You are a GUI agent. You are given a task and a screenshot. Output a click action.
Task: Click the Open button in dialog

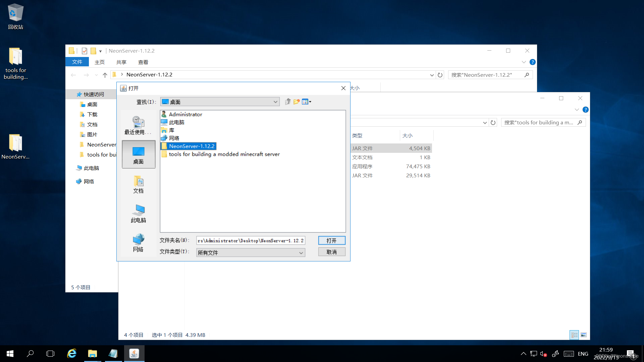(x=331, y=240)
